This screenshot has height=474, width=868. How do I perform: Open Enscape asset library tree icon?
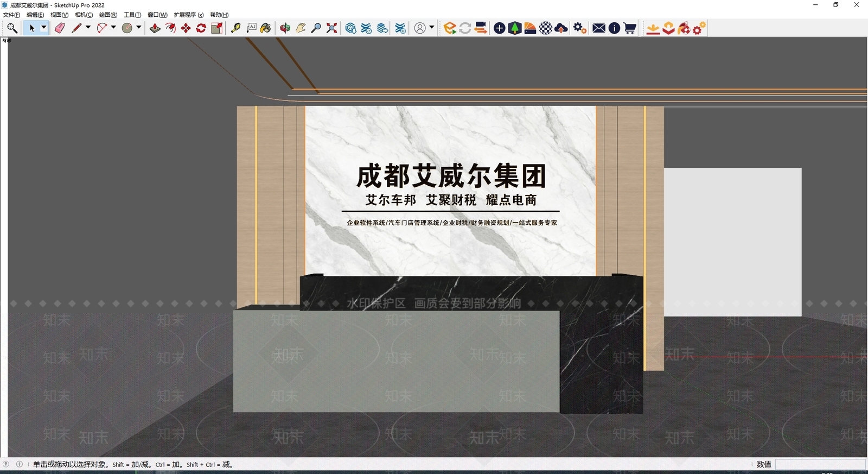point(515,28)
